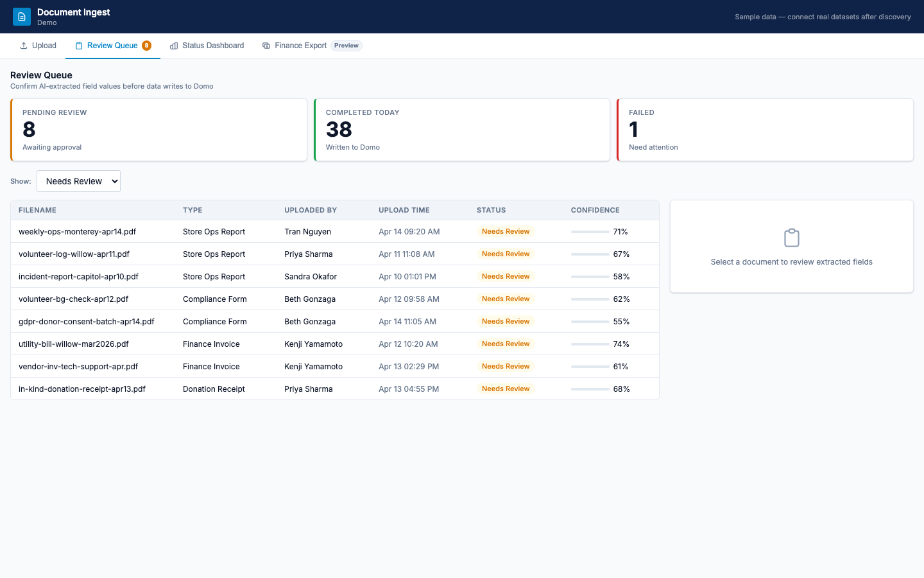Select volunteer-log-willow-apr11.pdf
This screenshot has width=924, height=578.
point(335,254)
